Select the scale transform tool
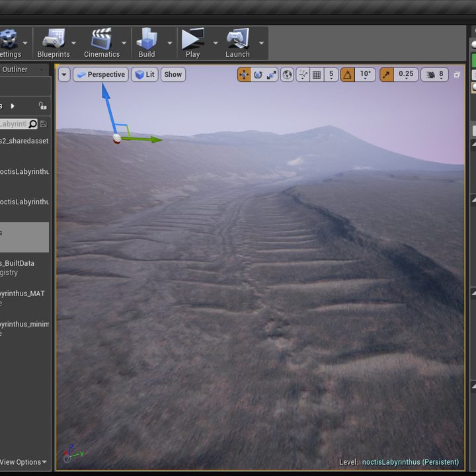The width and height of the screenshot is (476, 476). (x=272, y=75)
